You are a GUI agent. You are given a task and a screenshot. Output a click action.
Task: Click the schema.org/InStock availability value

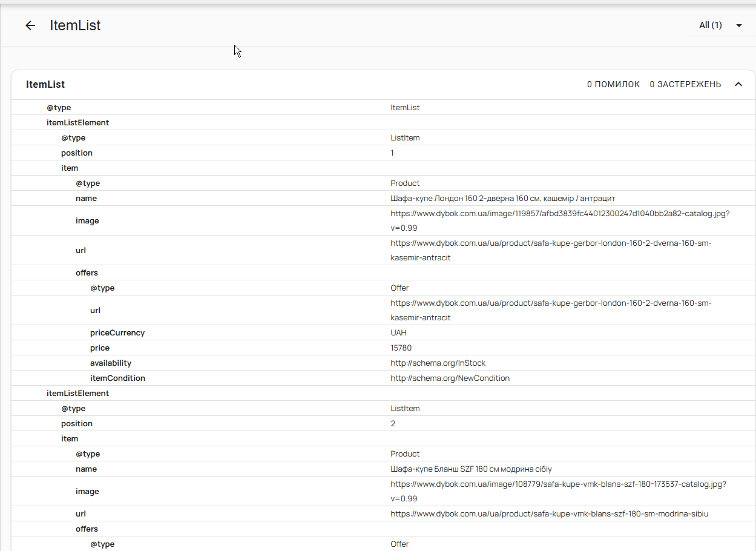coord(438,363)
